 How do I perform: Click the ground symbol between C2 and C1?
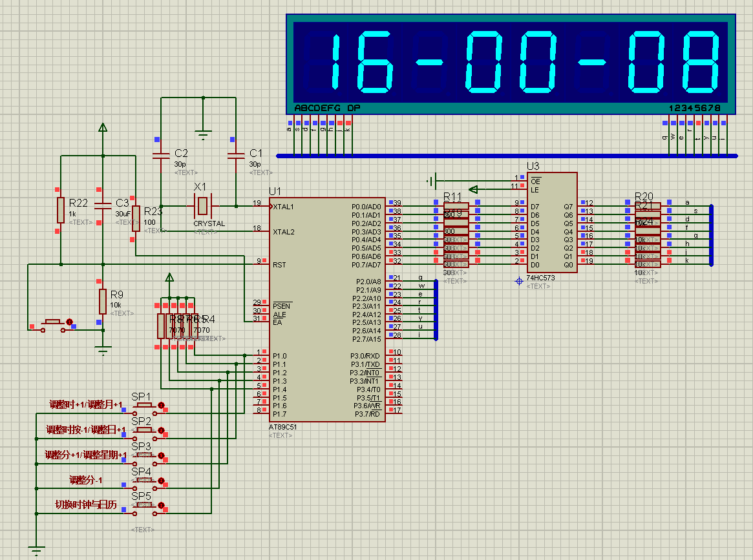coord(203,134)
